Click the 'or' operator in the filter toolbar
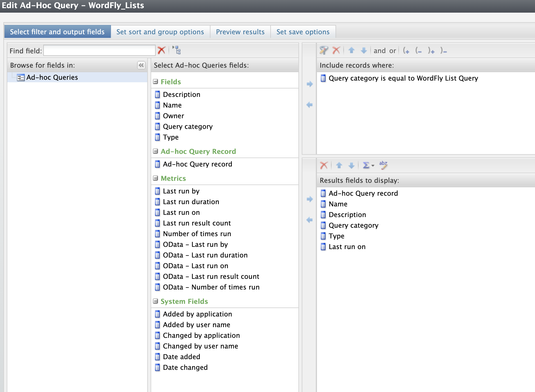Image resolution: width=535 pixels, height=392 pixels. tap(393, 51)
